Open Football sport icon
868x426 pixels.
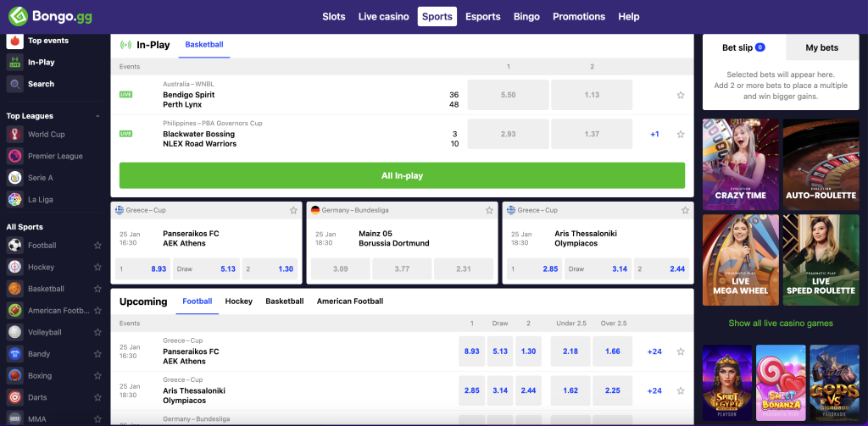pos(15,245)
